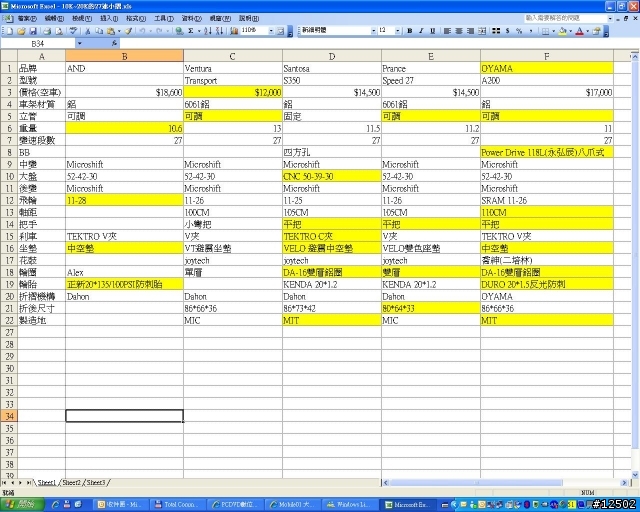Switch to the Sheet3 tab
The height and width of the screenshot is (512, 640).
[x=96, y=483]
